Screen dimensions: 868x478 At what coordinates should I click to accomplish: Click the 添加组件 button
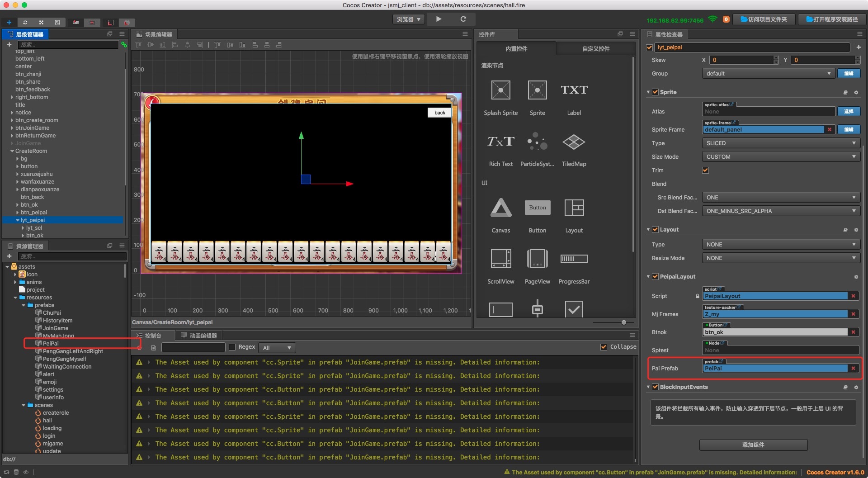(x=753, y=445)
